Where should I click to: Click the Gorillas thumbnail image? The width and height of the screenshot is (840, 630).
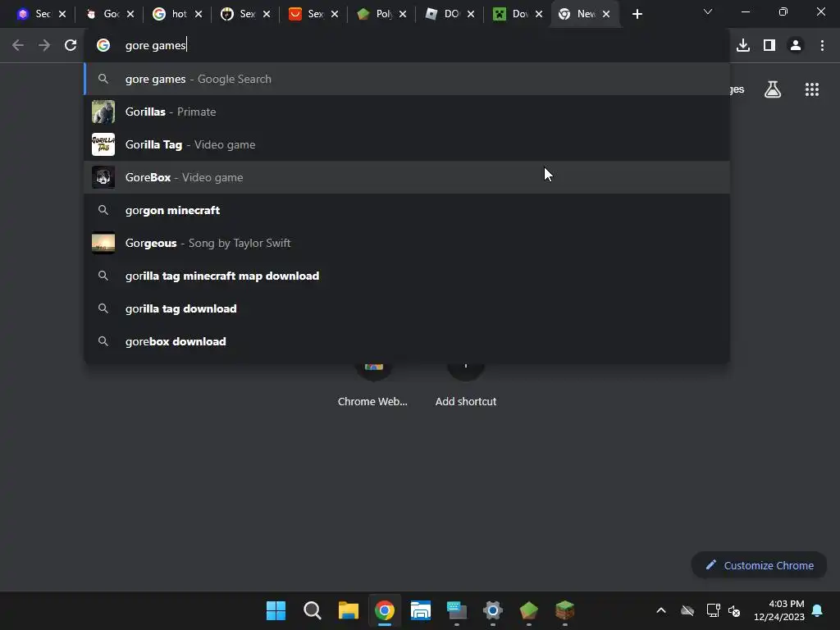pyautogui.click(x=103, y=112)
